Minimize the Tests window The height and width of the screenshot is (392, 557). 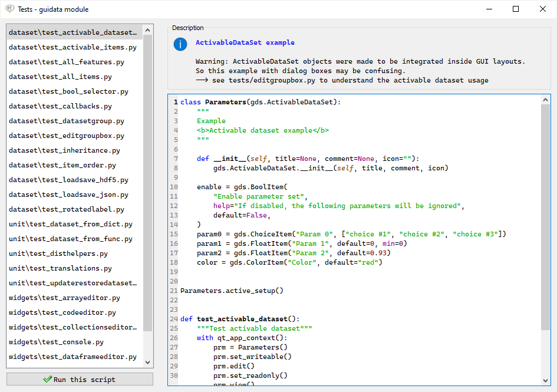point(489,9)
